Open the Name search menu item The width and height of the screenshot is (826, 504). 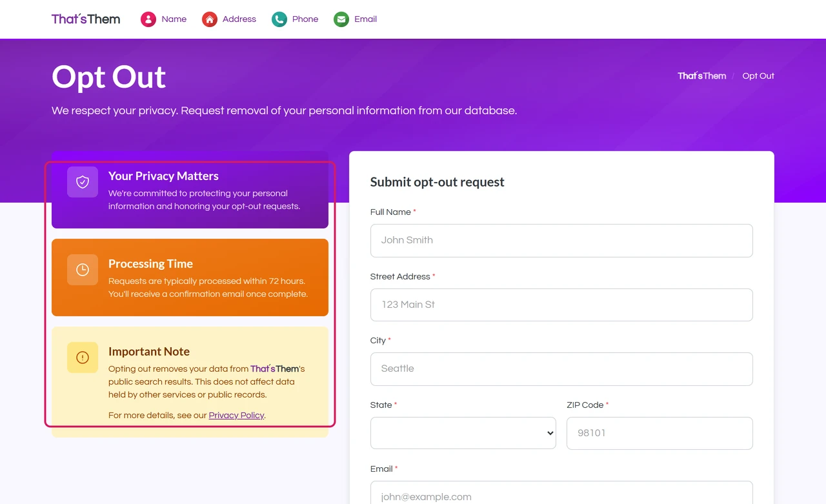point(174,19)
